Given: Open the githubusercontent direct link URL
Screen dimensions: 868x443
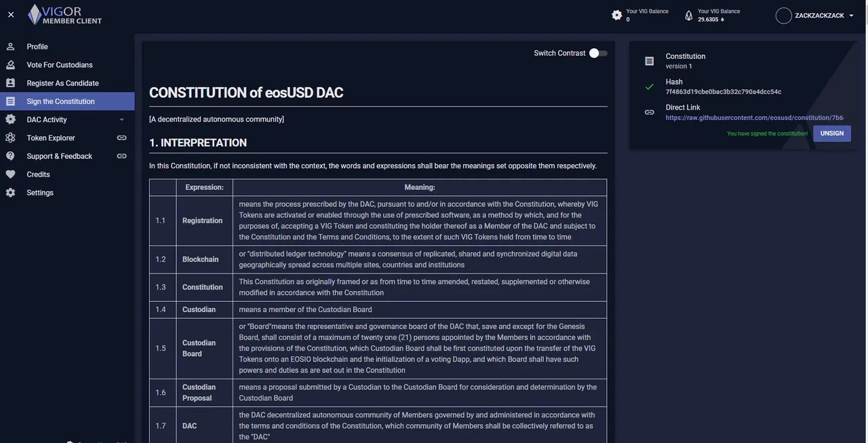Looking at the screenshot, I should (x=755, y=117).
